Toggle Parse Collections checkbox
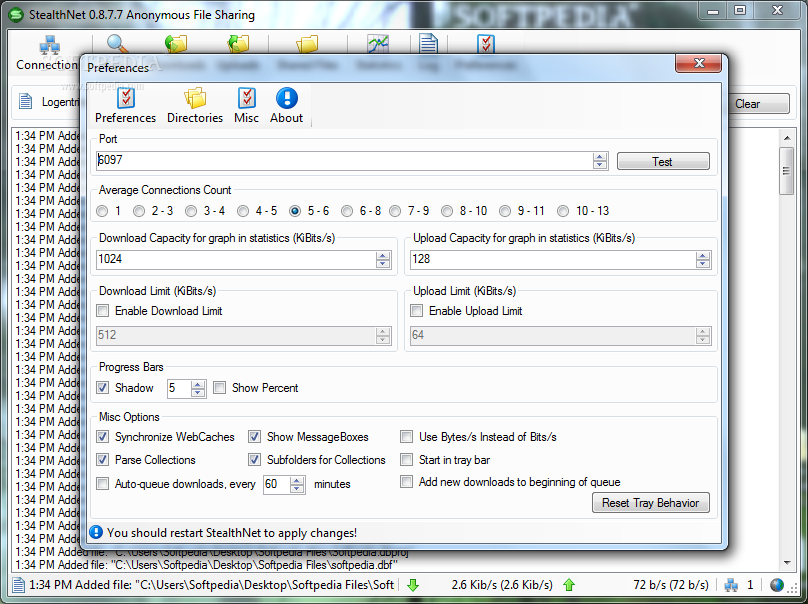 (103, 460)
